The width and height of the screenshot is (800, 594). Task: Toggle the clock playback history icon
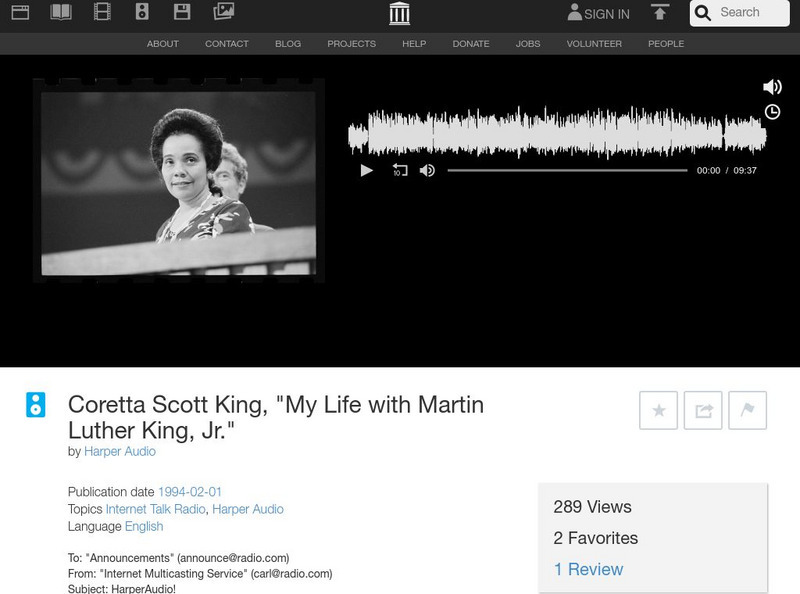coord(773,112)
